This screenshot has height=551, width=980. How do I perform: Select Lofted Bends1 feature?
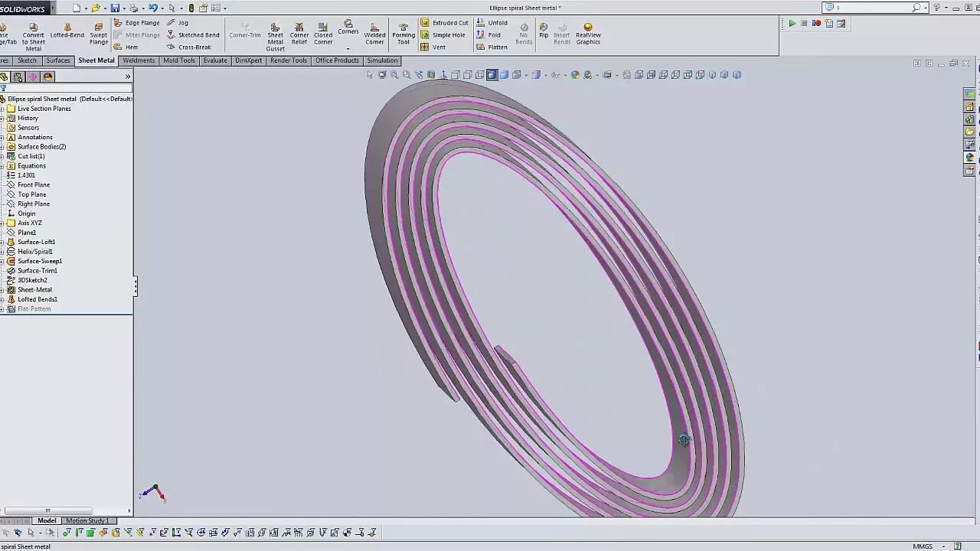click(x=38, y=299)
